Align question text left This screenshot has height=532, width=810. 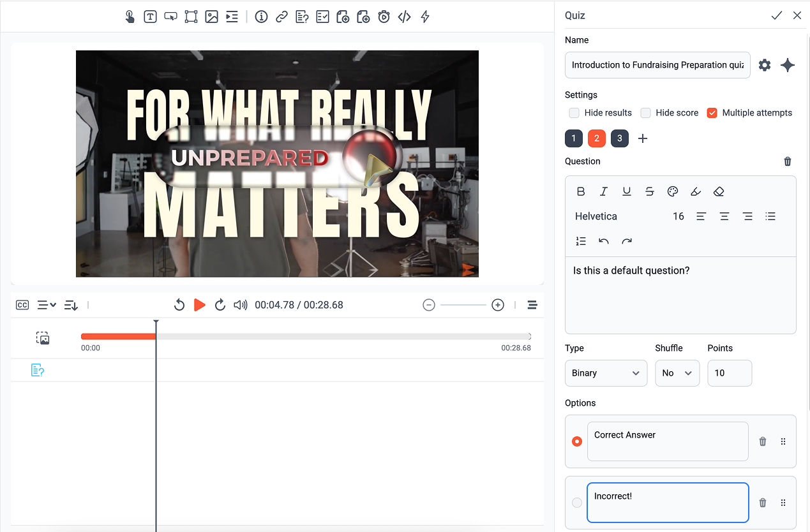701,216
